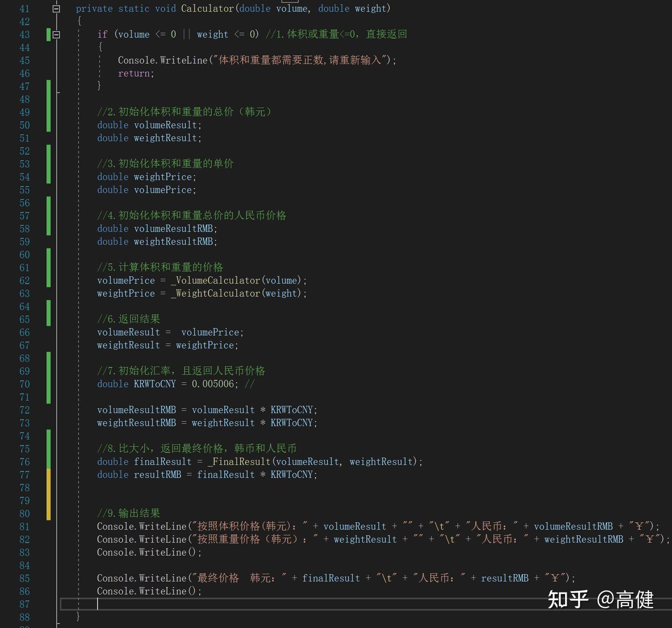Click the comment "//8.比大小，返回最终价格，韩币和人民币"

(x=197, y=449)
